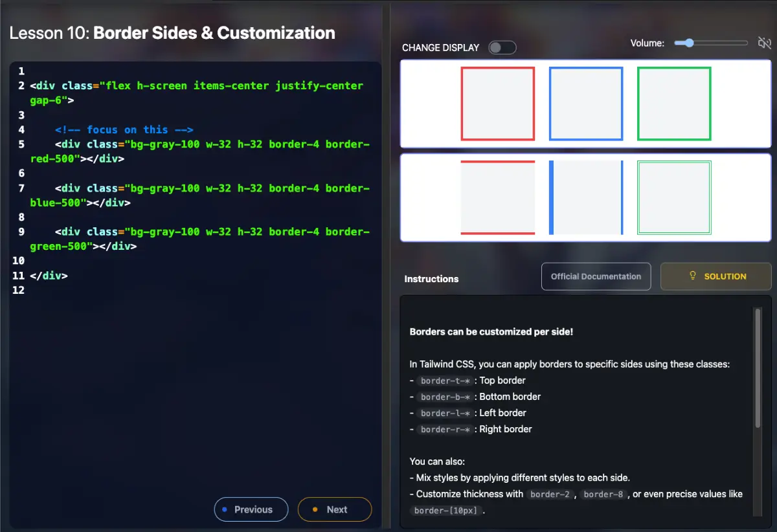Screen dimensions: 777x532
Task: Click the Instructions heading label
Action: click(x=431, y=279)
